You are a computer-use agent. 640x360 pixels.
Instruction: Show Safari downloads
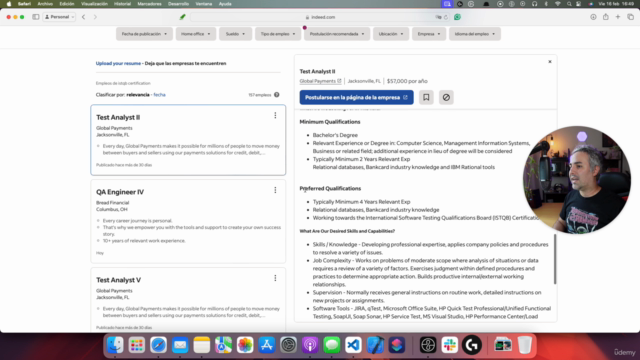(593, 17)
